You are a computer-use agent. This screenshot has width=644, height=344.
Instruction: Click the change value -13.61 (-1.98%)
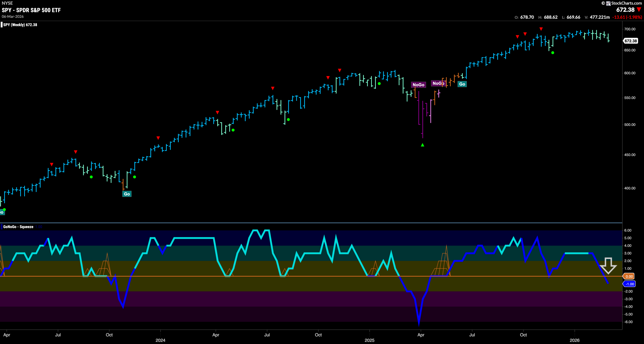[x=627, y=17]
